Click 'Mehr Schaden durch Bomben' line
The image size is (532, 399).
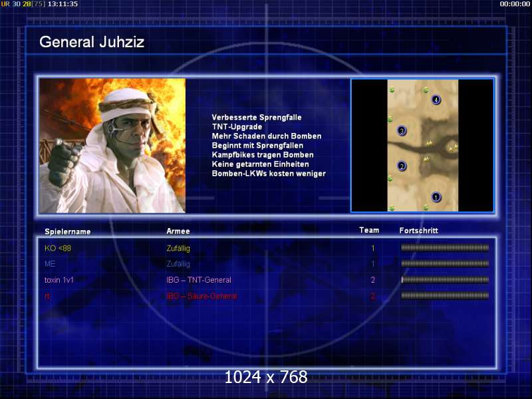pyautogui.click(x=267, y=136)
